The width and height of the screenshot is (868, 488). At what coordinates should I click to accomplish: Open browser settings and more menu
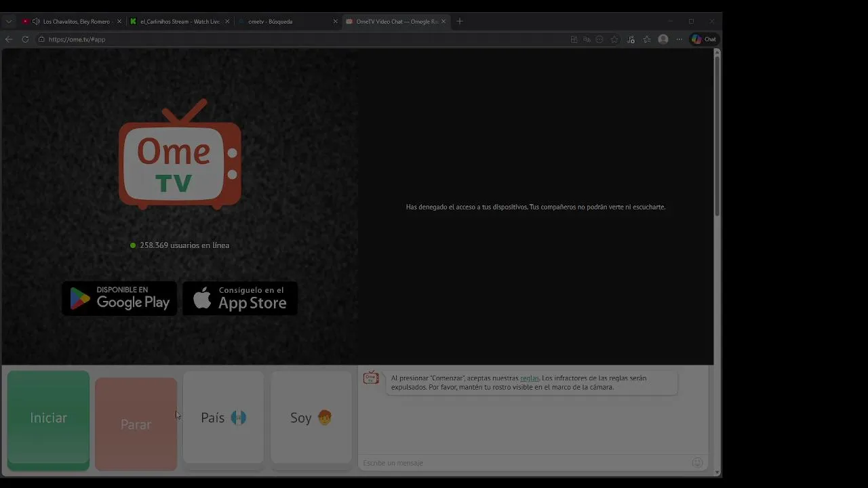679,39
